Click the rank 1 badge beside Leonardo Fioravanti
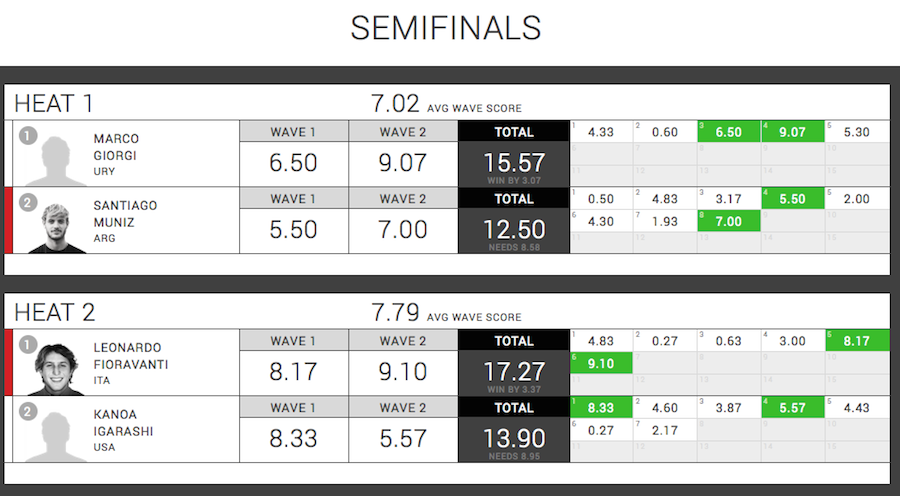Viewport: 900px width, 496px height. [x=28, y=345]
